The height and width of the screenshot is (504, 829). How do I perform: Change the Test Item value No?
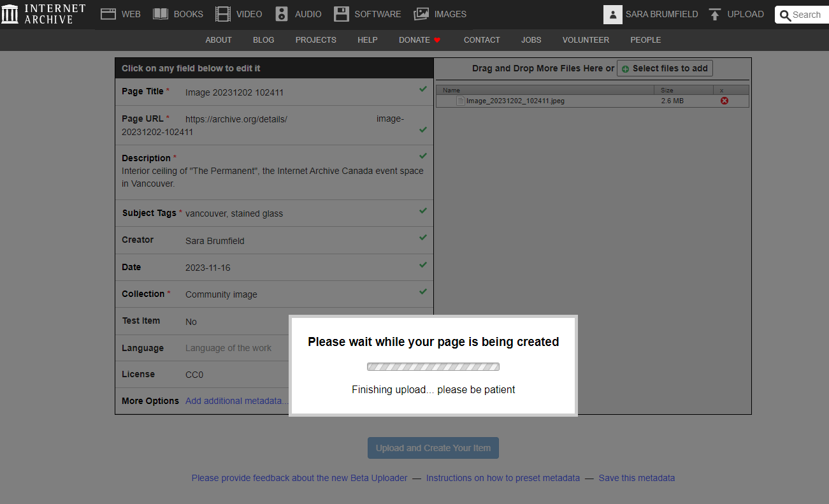pos(191,322)
